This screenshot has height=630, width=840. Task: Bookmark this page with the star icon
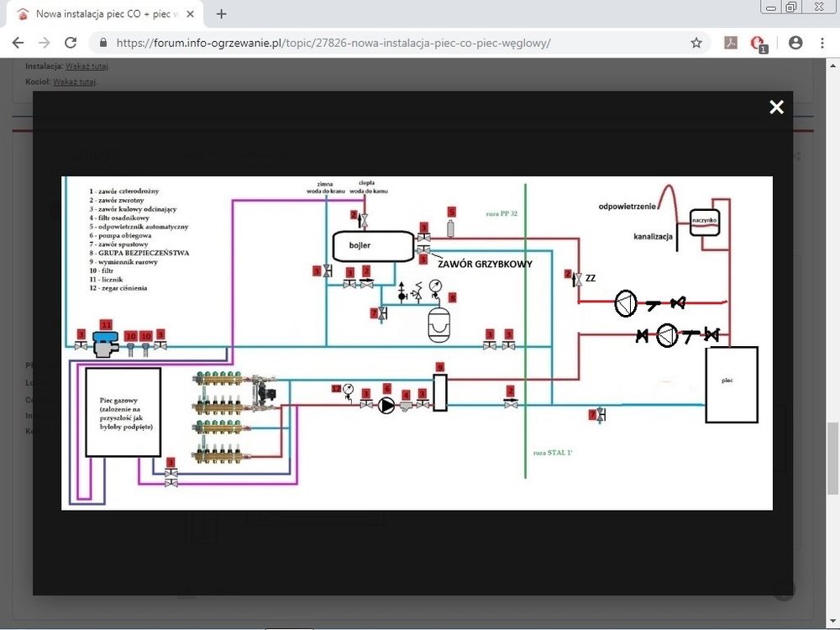click(x=696, y=43)
